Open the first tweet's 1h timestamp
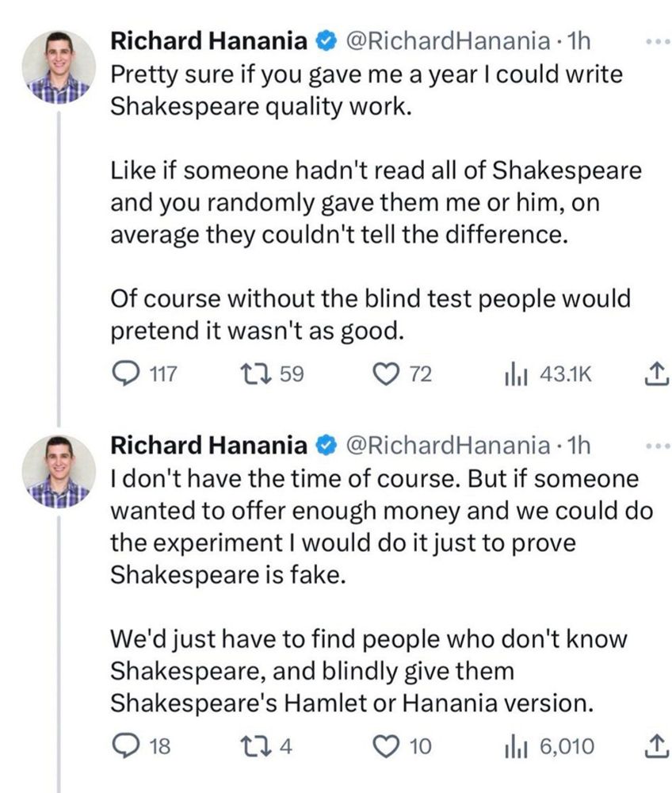 (x=580, y=40)
